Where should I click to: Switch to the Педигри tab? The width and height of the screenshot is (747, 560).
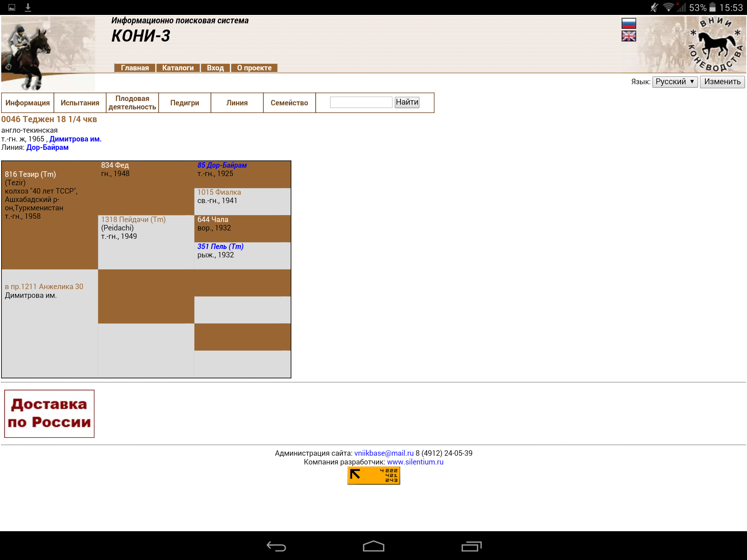tap(185, 103)
